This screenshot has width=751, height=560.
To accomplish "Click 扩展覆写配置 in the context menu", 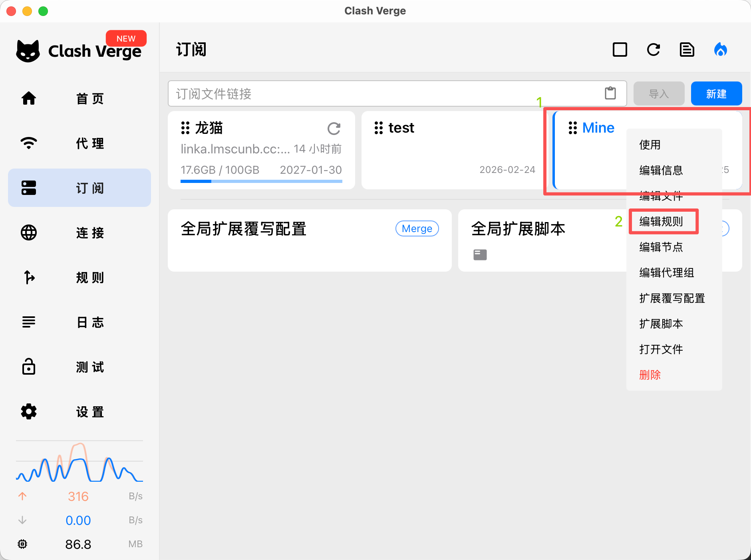I will 672,298.
